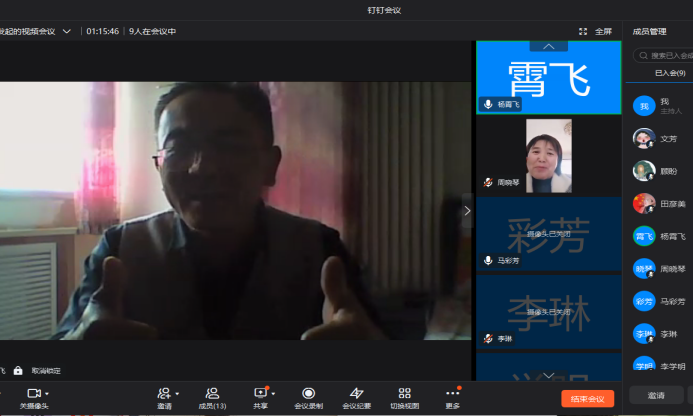Collapse the thumbnail strip with the right chevron
Screen dimensions: 694x416
tap(467, 211)
